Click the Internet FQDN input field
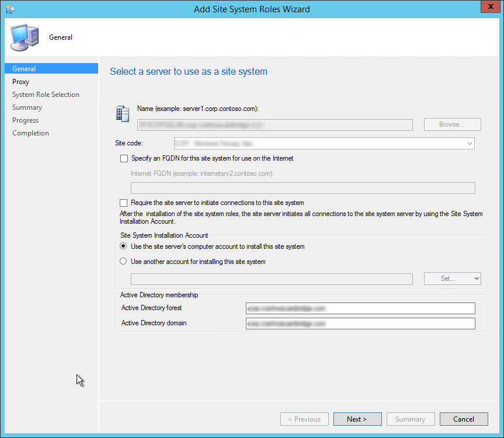Image resolution: width=504 pixels, height=438 pixels. [303, 188]
